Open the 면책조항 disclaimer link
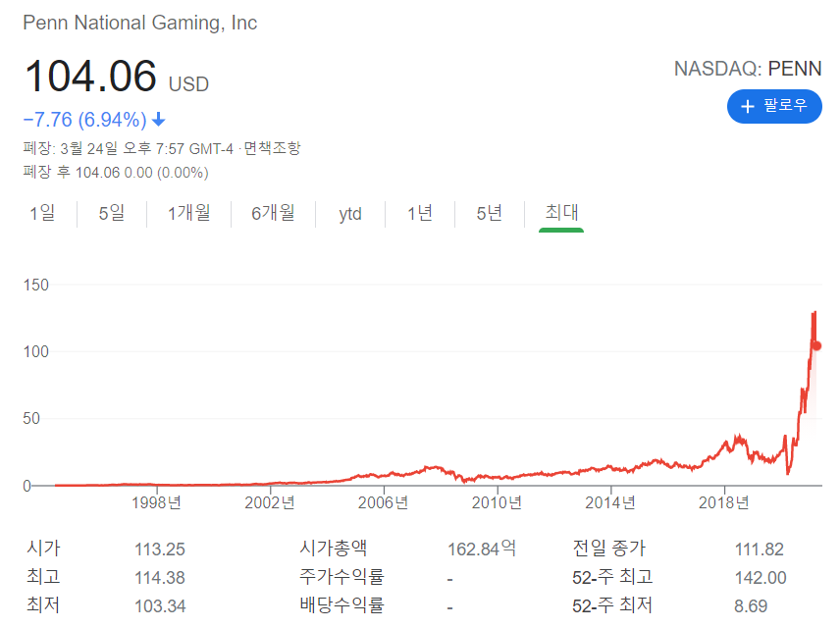This screenshot has width=840, height=628. [275, 149]
